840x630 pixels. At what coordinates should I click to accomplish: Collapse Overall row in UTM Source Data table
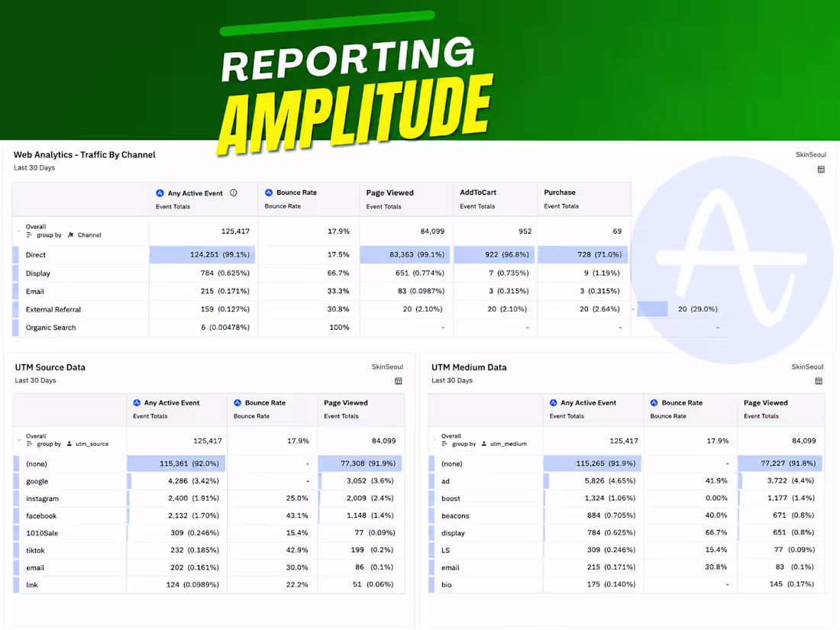point(19,440)
